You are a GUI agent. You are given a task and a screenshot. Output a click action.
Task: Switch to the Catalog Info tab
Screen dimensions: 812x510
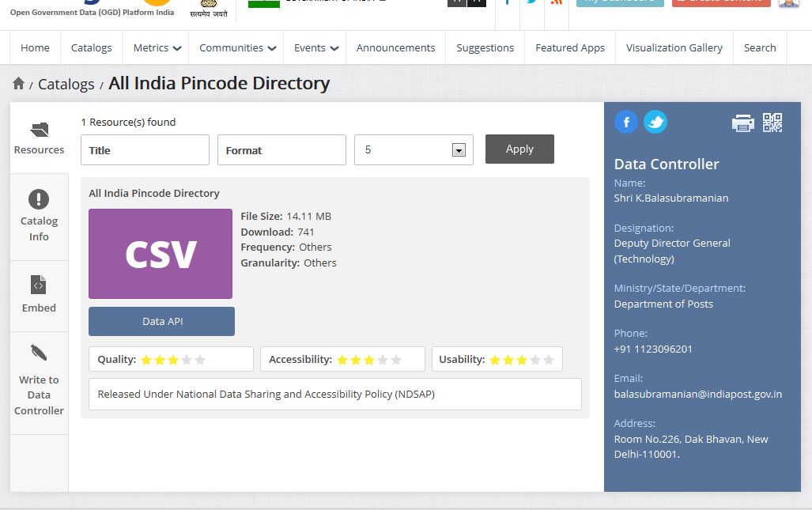tap(40, 217)
